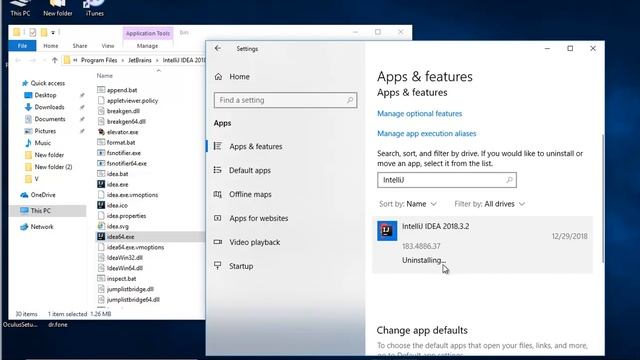Click Manage optional features link

point(419,113)
